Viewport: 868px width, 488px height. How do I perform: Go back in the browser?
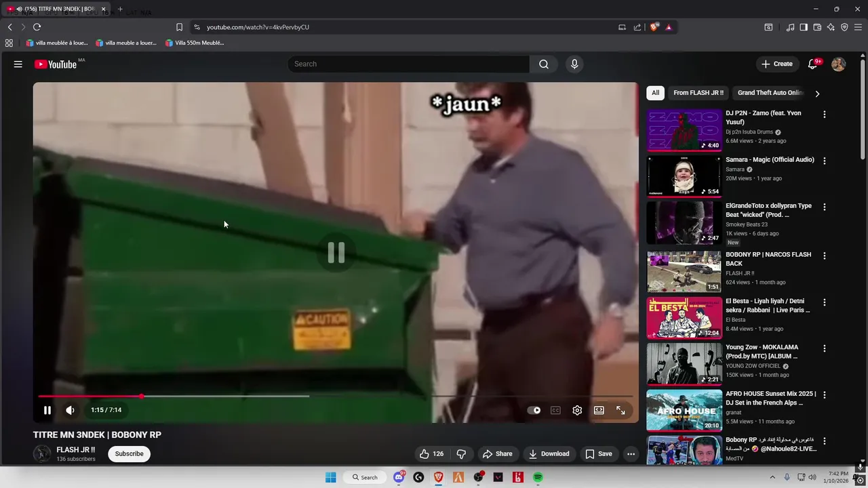click(x=9, y=27)
